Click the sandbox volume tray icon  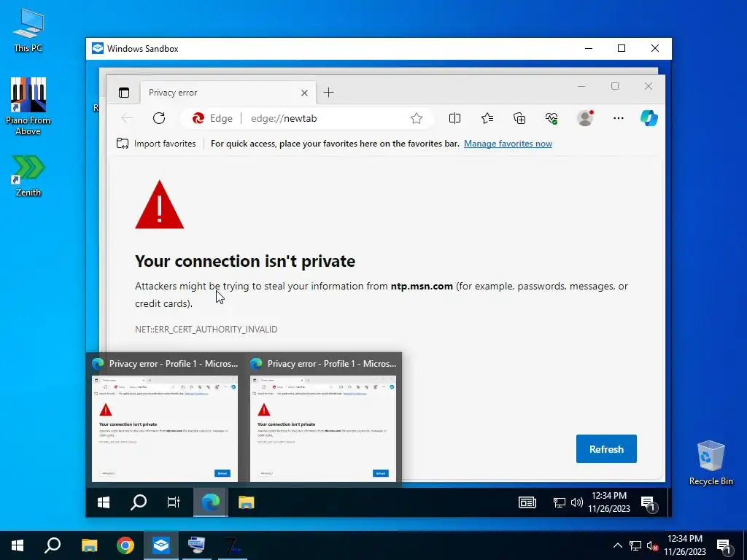pyautogui.click(x=577, y=502)
